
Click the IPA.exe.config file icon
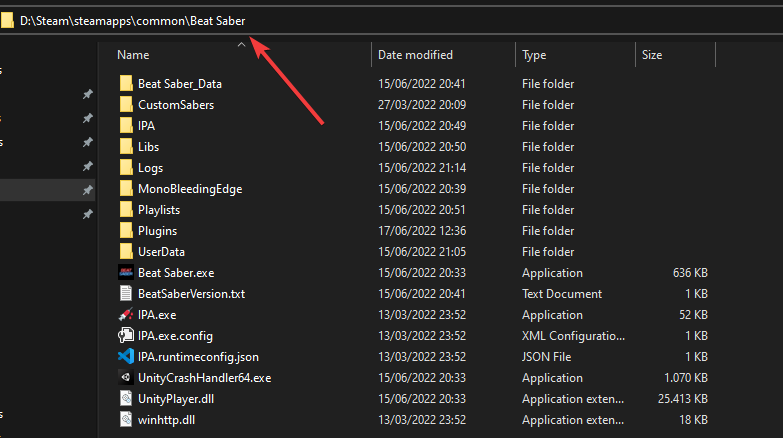pos(126,335)
